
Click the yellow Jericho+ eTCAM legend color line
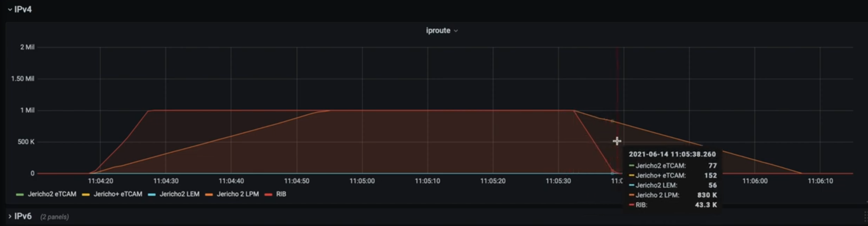pos(86,194)
